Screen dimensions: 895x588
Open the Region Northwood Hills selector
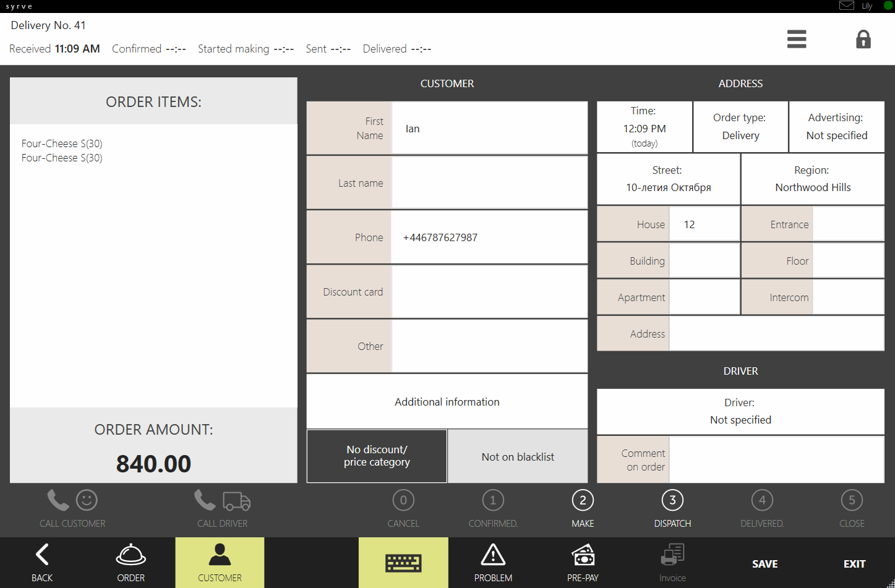(812, 179)
